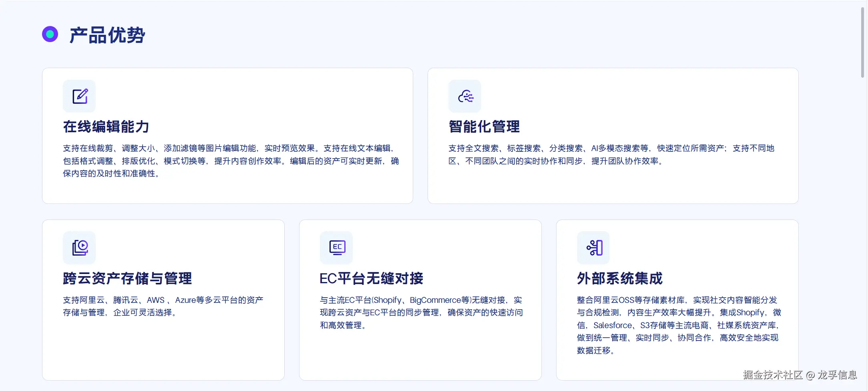Click the Salesforce mention in 外部系统集成 description

click(x=613, y=325)
